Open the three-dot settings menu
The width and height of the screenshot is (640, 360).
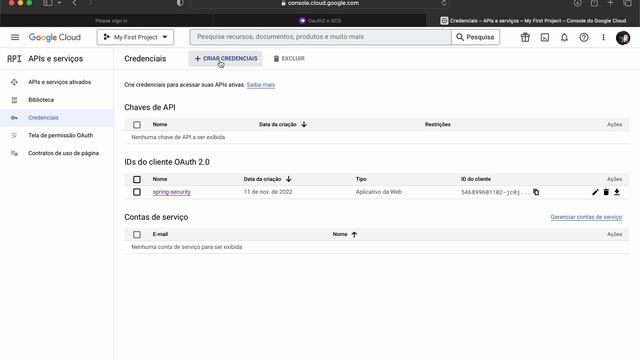click(603, 38)
